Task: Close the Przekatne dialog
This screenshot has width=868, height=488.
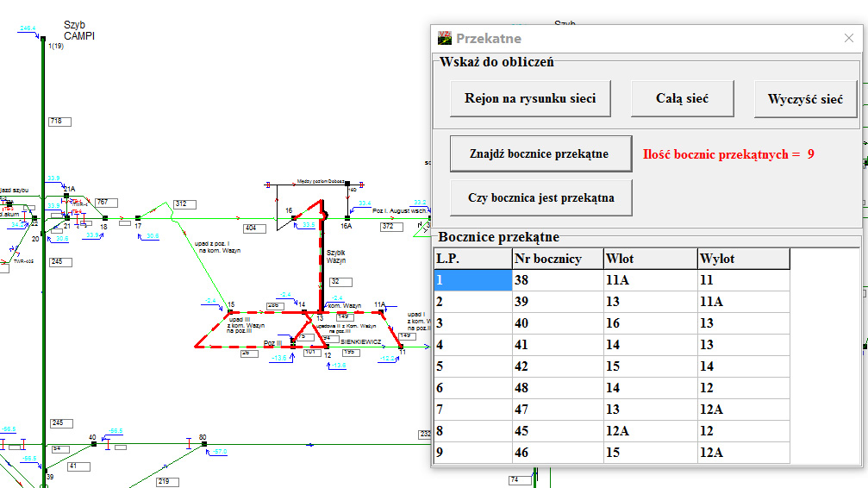Action: click(x=849, y=38)
